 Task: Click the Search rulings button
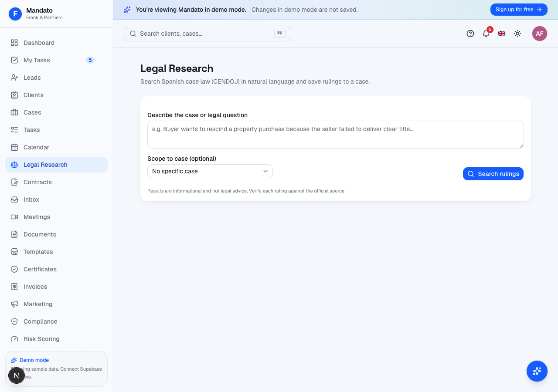tap(493, 174)
